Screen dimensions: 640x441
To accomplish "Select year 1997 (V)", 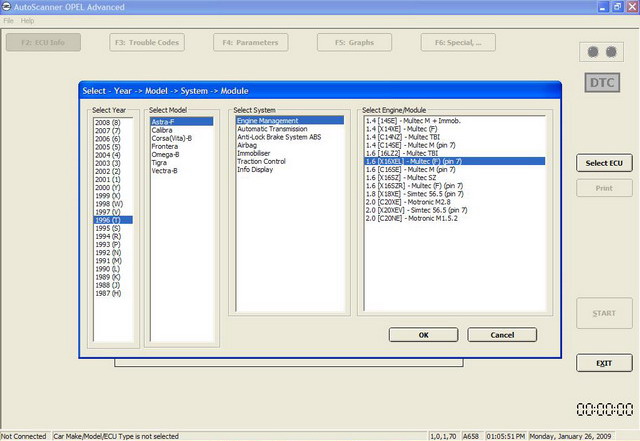I will [113, 212].
